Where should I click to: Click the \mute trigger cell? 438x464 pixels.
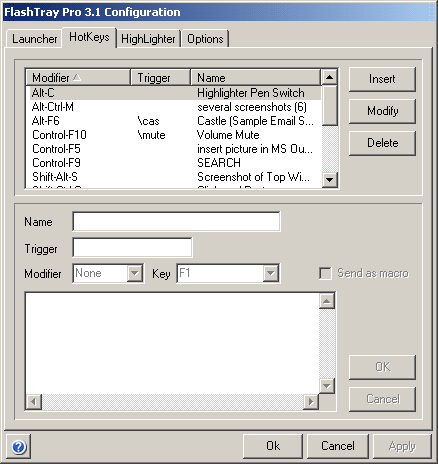pos(151,135)
